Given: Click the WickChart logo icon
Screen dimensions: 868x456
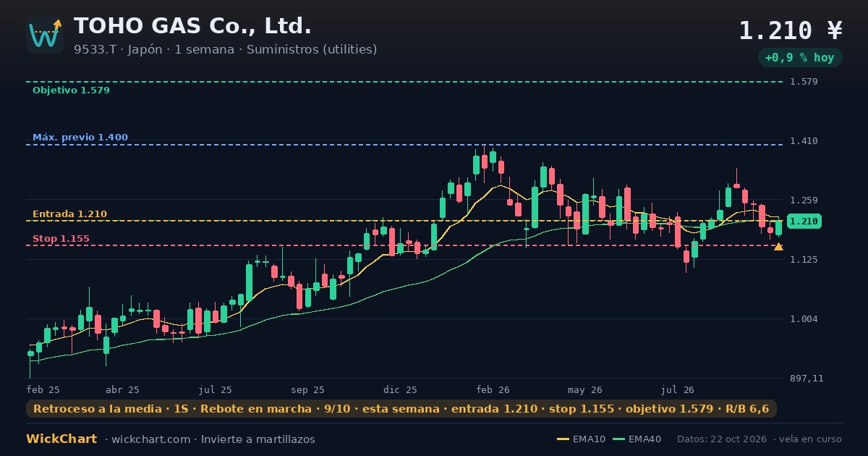Looking at the screenshot, I should [x=45, y=35].
